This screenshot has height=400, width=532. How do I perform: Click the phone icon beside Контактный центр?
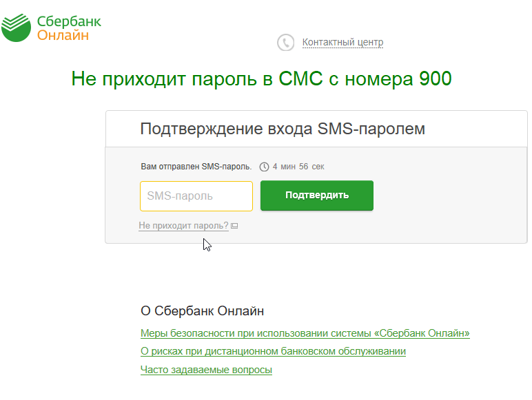click(285, 43)
